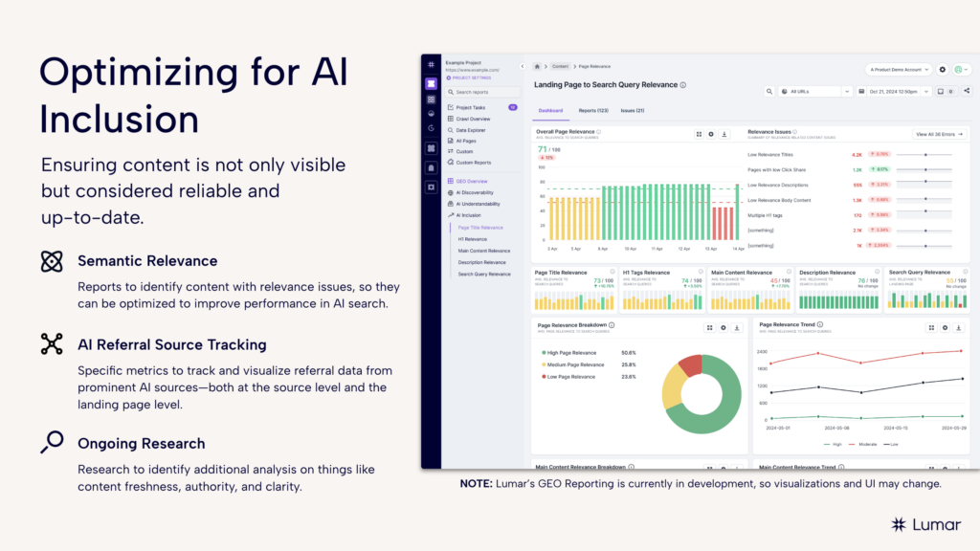Image resolution: width=980 pixels, height=551 pixels.
Task: Collapse the sidebar using the left chevron
Action: click(x=523, y=66)
